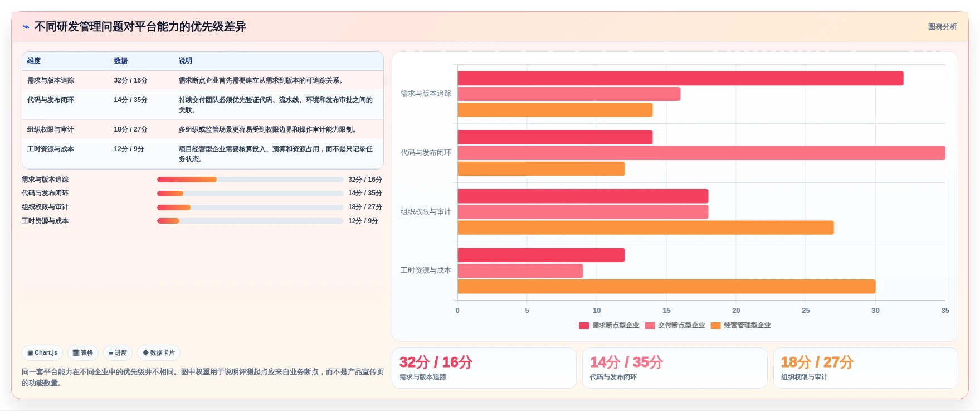Click the pink 工时资源与成本 chart bar at 9
Screen dimensions: 980x411
coord(520,271)
